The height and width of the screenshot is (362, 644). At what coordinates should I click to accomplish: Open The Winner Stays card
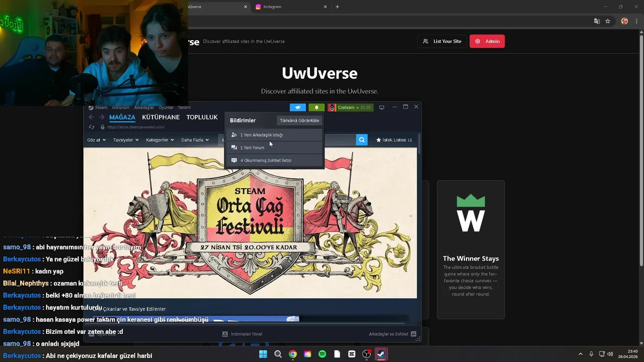point(470,249)
